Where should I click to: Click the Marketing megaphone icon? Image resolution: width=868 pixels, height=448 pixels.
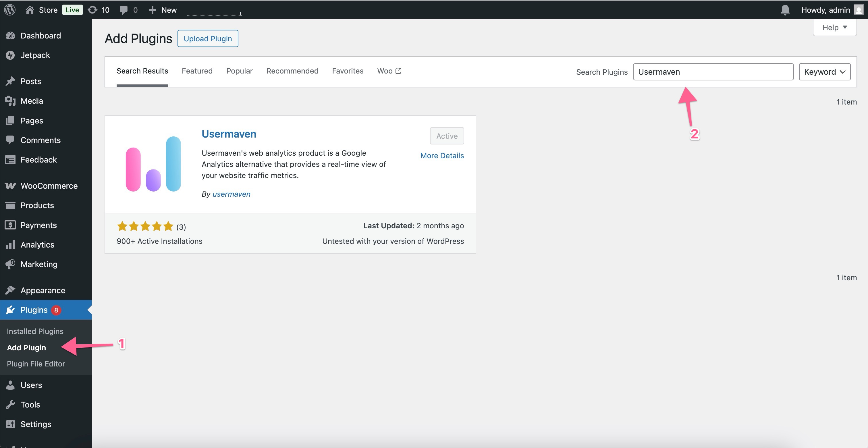[10, 264]
